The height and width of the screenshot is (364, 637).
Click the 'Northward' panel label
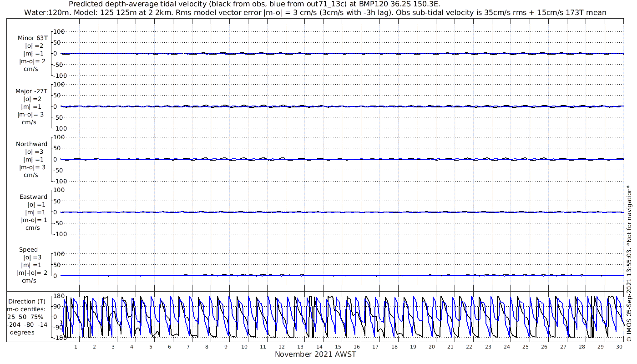click(x=31, y=144)
